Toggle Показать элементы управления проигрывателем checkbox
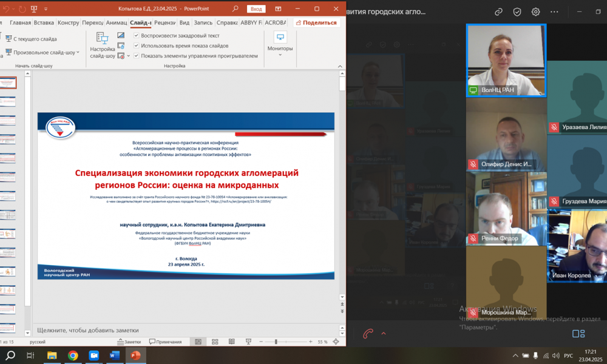The image size is (607, 364). click(136, 56)
